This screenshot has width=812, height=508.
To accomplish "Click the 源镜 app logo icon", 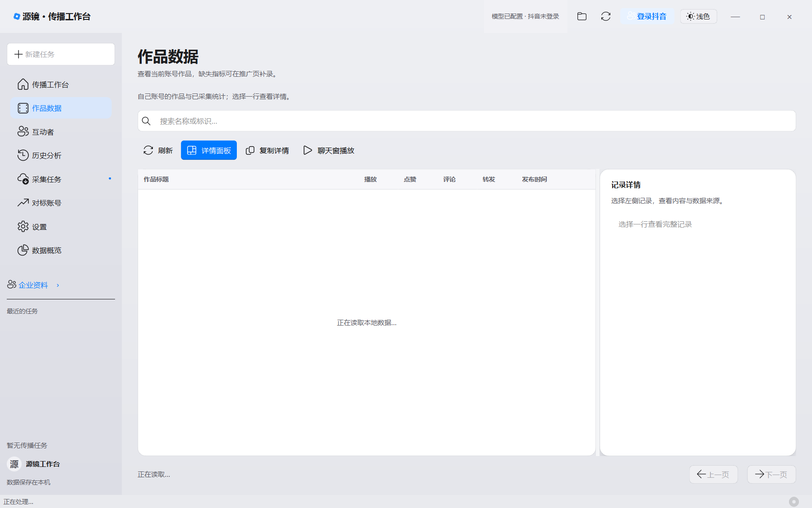I will (17, 16).
